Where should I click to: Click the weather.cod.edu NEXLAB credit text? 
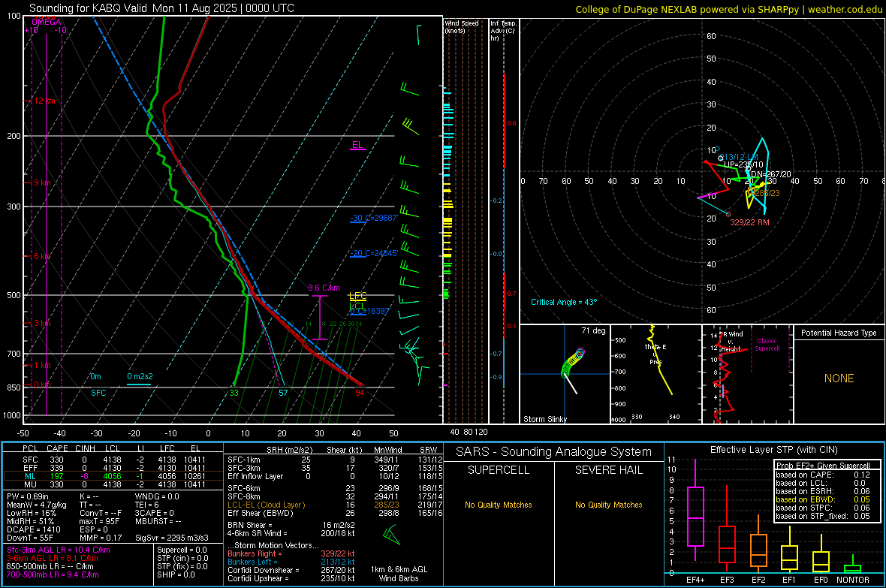click(x=728, y=10)
